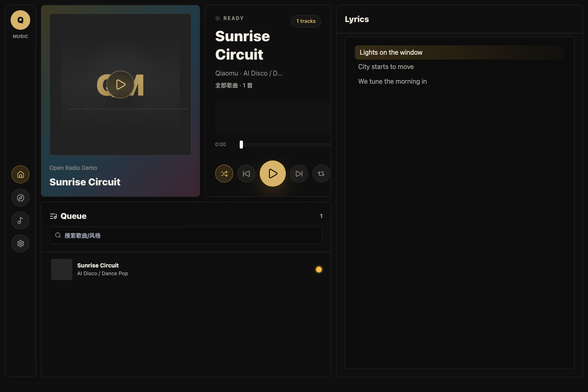This screenshot has height=392, width=588.
Task: Toggle repeat mode
Action: [x=321, y=174]
